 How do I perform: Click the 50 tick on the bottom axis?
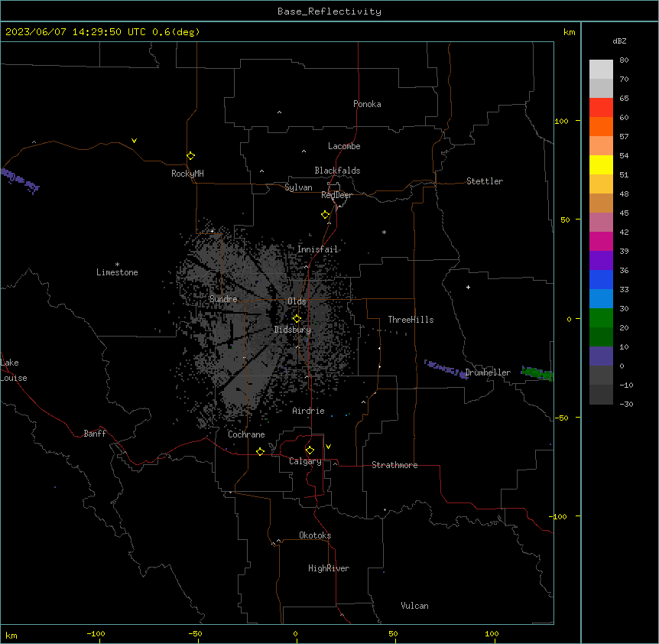(x=393, y=633)
